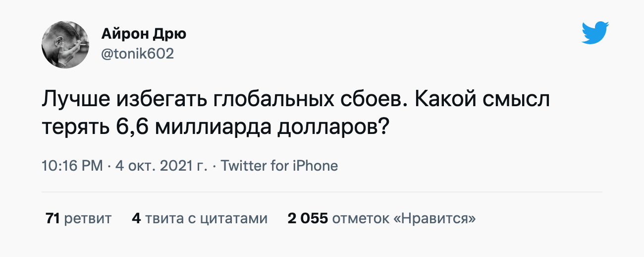Show the отметок «Нравится» list
The width and height of the screenshot is (644, 257).
click(404, 218)
